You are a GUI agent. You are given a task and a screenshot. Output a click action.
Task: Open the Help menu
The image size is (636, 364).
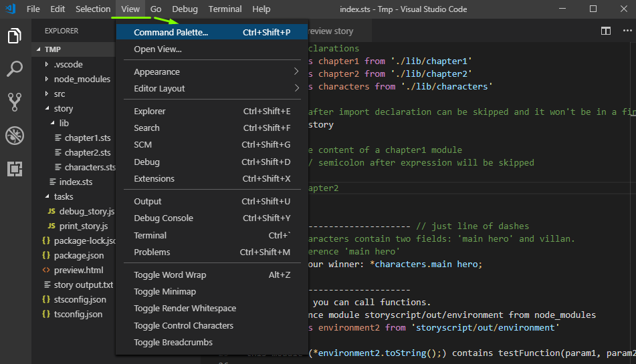tap(261, 9)
